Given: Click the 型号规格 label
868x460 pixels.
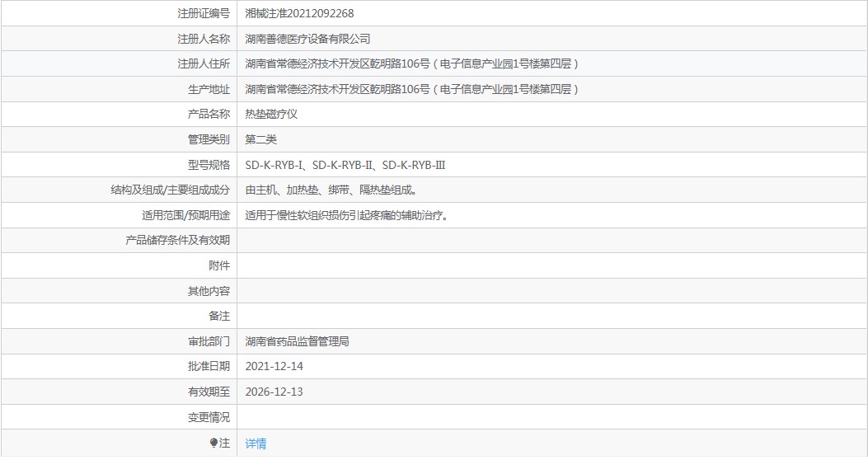Looking at the screenshot, I should pyautogui.click(x=209, y=165).
